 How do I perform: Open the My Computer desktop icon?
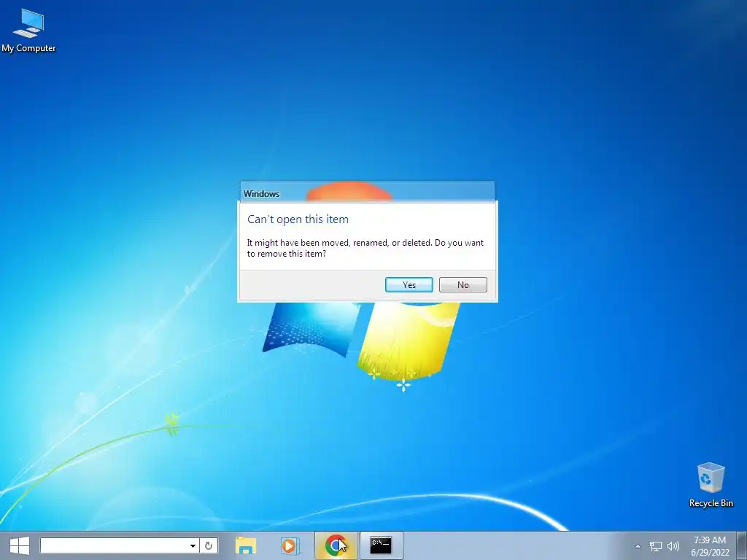click(x=28, y=31)
